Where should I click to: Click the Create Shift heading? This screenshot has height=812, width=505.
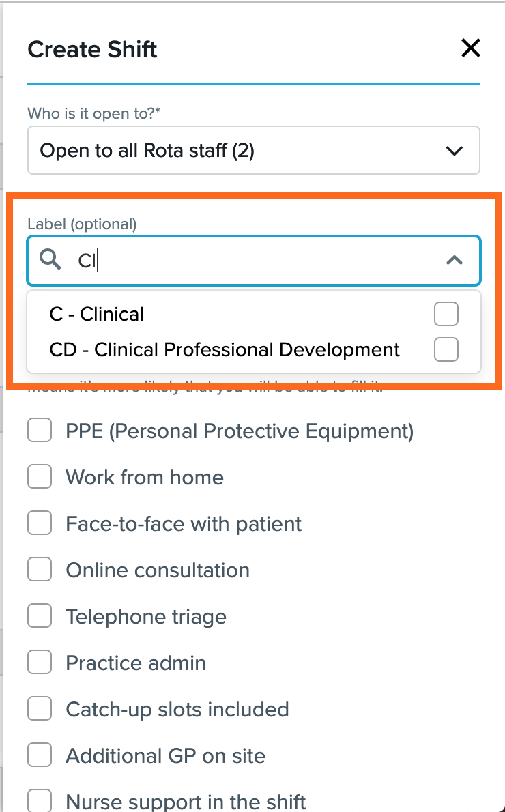[x=92, y=50]
